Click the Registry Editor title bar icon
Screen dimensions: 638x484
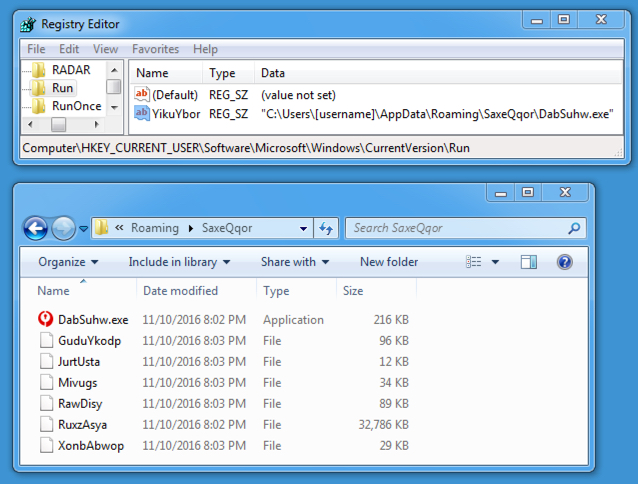click(28, 24)
